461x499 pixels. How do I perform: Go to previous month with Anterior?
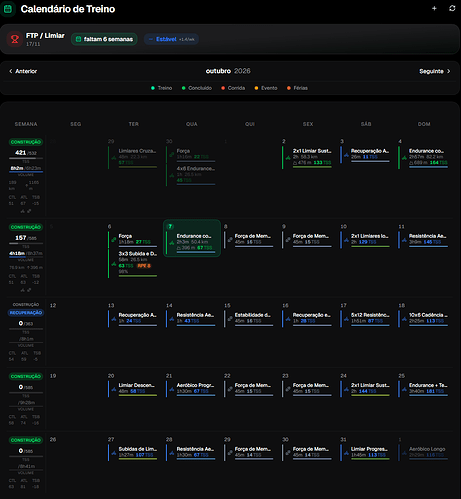tap(23, 71)
